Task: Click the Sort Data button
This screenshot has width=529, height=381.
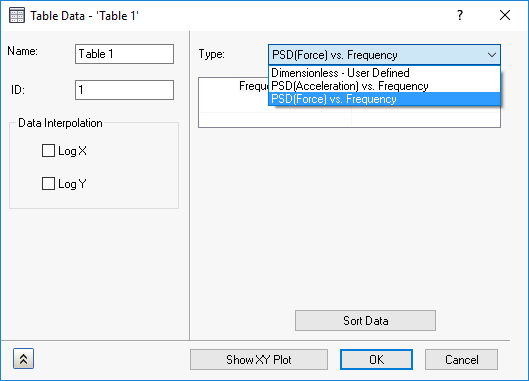Action: (365, 321)
